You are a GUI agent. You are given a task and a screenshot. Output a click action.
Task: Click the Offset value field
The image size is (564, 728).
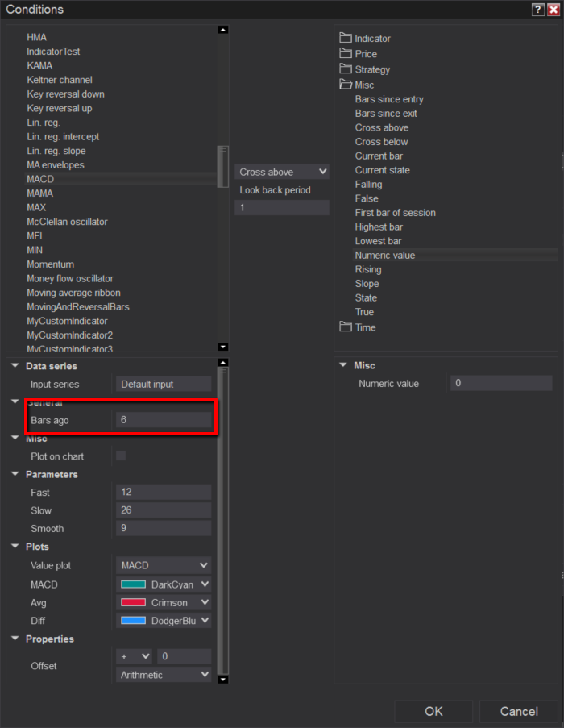pyautogui.click(x=185, y=656)
